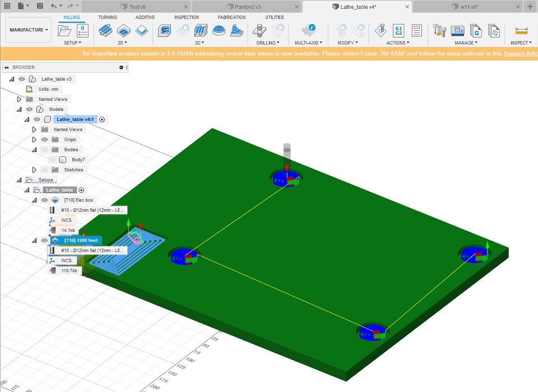
Task: Collapse the Setups node
Action: (19, 180)
